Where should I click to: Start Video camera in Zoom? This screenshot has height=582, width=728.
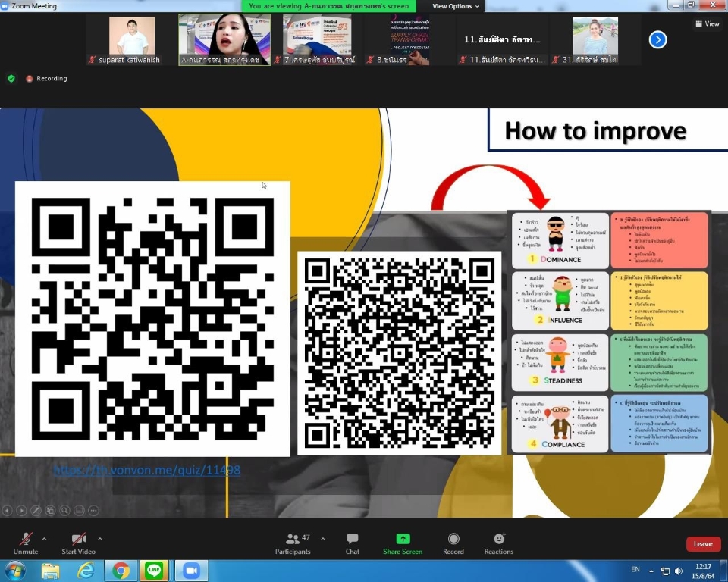(78, 543)
